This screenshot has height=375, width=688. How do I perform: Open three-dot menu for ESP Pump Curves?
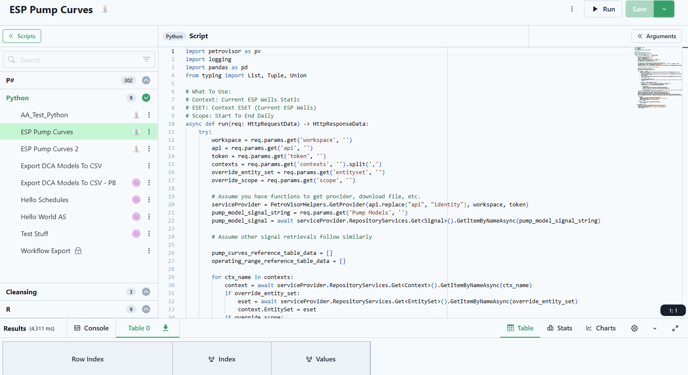[149, 132]
